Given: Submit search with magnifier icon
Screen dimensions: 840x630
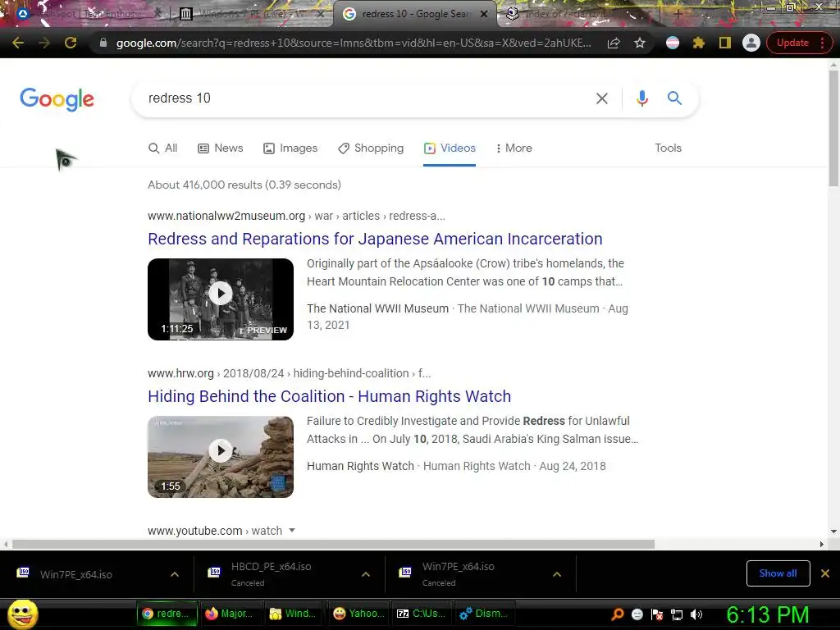Looking at the screenshot, I should tap(674, 98).
